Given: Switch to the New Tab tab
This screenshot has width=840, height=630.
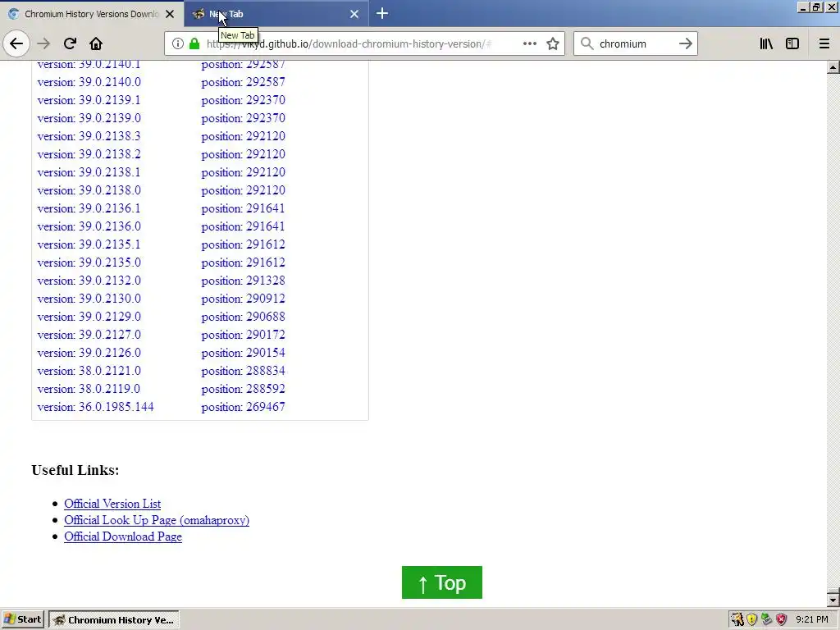Looking at the screenshot, I should coord(276,14).
